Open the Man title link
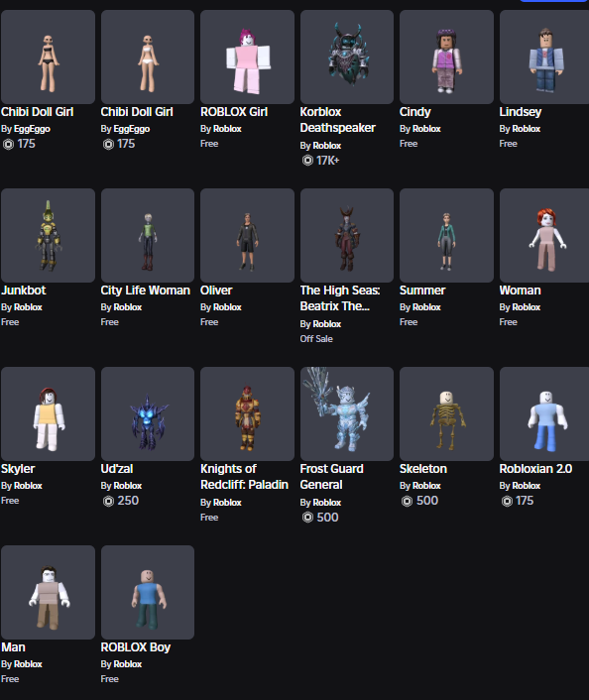589x700 pixels. coord(14,647)
